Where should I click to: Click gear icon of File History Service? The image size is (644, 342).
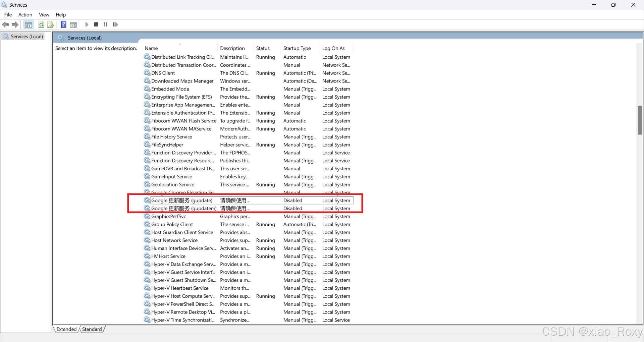(x=147, y=136)
